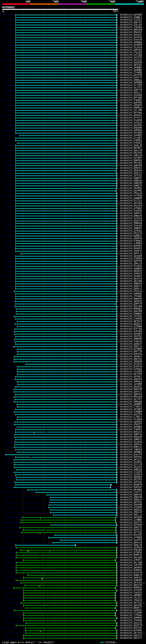Screen dimensions: 146x644
Task: Select hit label UniRef100_Q45NB7
Action: (x=131, y=67)
